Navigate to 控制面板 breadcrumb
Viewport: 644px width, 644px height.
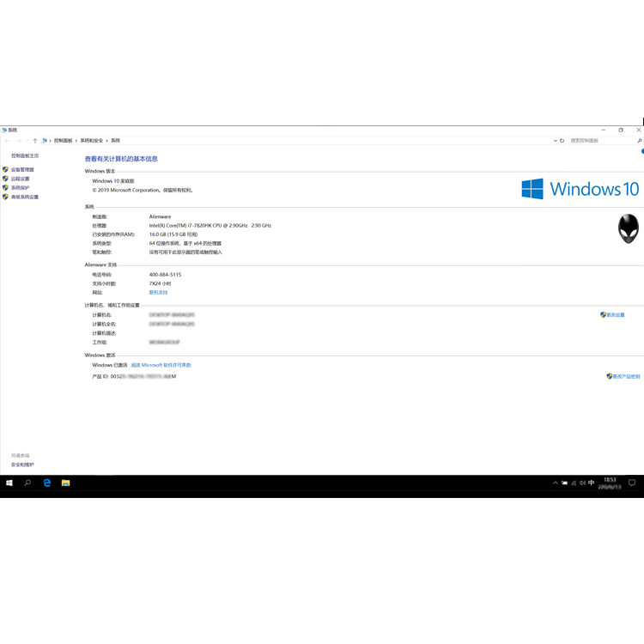pos(64,141)
